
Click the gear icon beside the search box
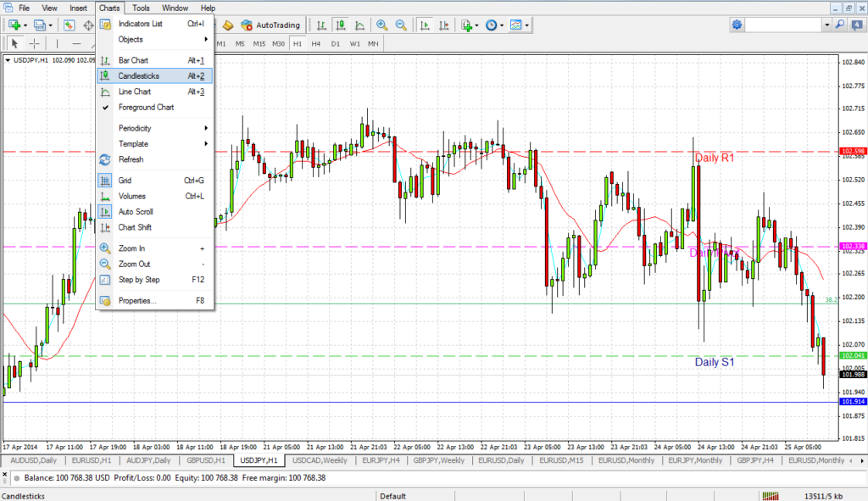click(x=737, y=25)
